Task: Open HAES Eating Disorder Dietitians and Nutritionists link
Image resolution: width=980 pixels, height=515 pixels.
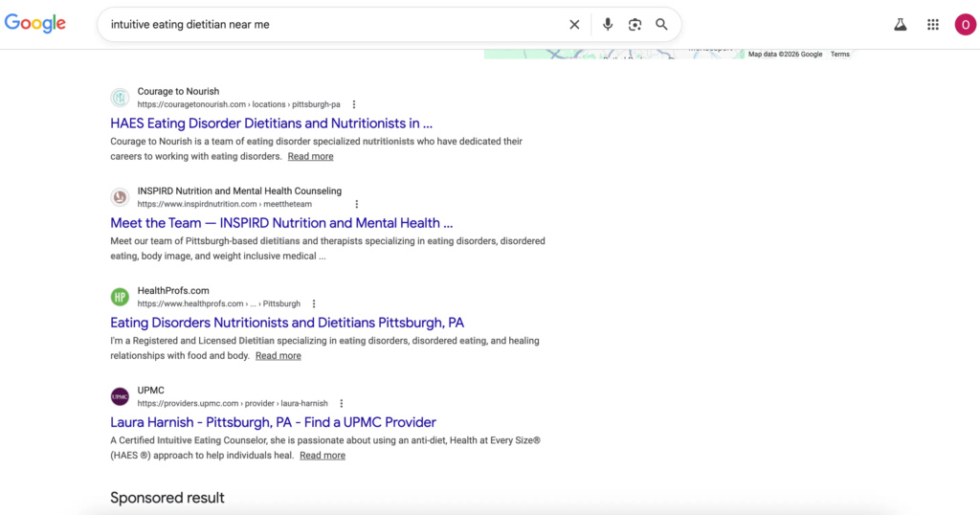Action: pyautogui.click(x=271, y=123)
